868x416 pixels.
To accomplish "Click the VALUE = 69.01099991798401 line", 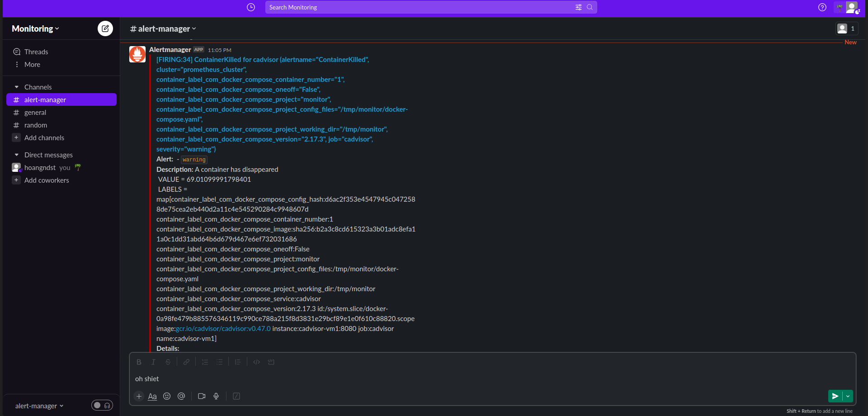I will [204, 180].
